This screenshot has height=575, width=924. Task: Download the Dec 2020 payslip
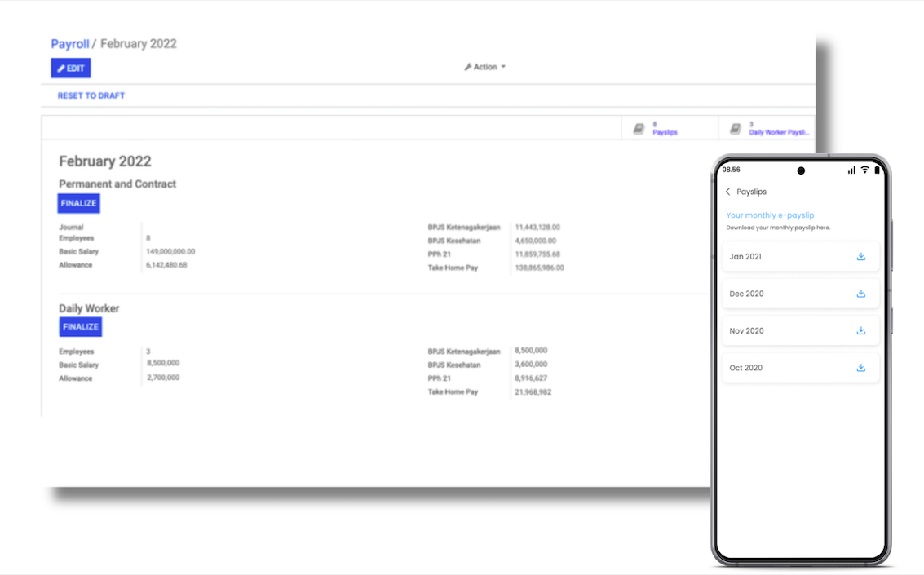[x=861, y=294]
